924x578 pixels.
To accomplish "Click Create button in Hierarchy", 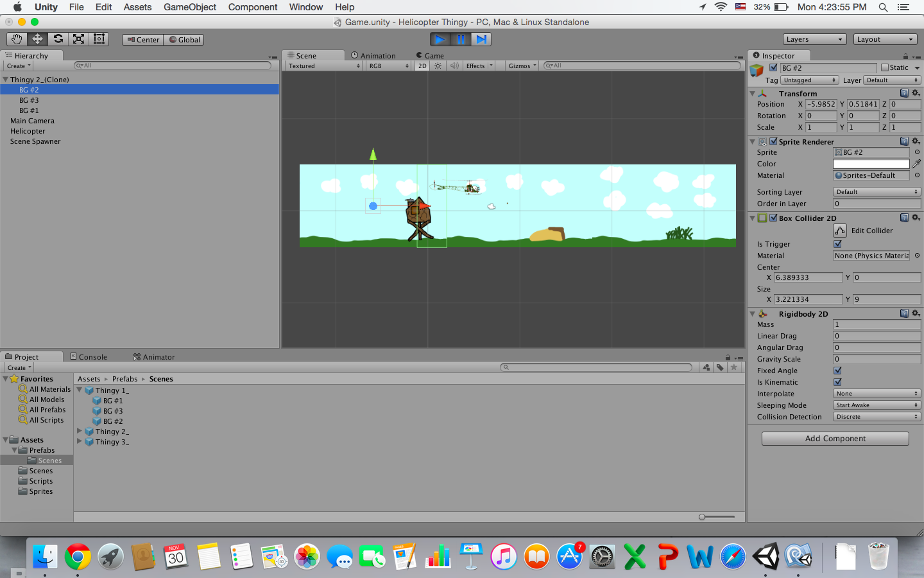I will pyautogui.click(x=18, y=66).
